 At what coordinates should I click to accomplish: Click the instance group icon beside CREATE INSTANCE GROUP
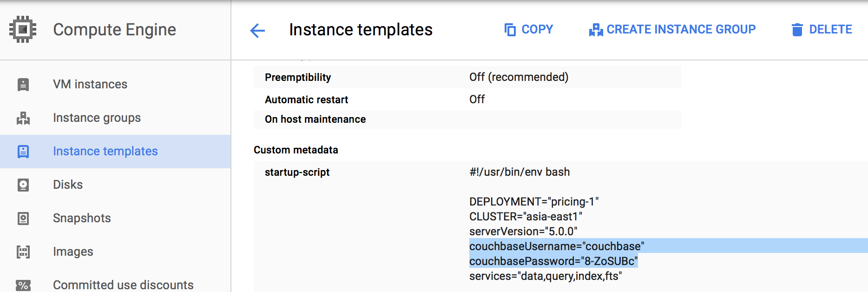(594, 29)
